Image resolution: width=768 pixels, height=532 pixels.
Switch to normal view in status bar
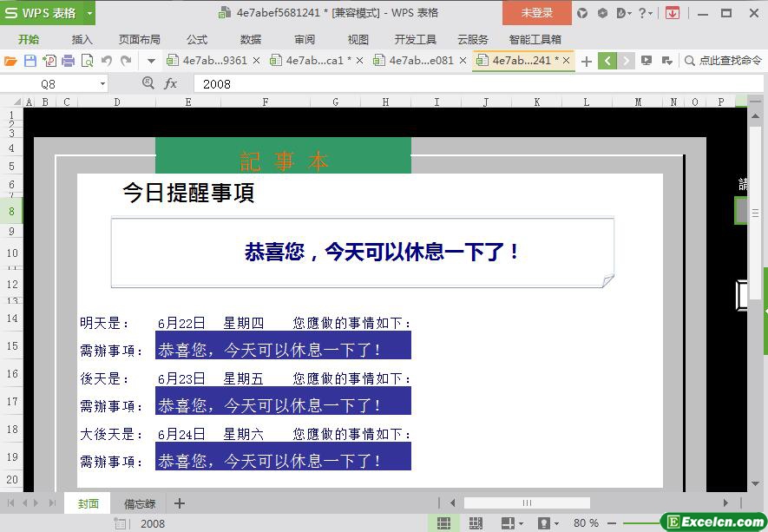(443, 523)
